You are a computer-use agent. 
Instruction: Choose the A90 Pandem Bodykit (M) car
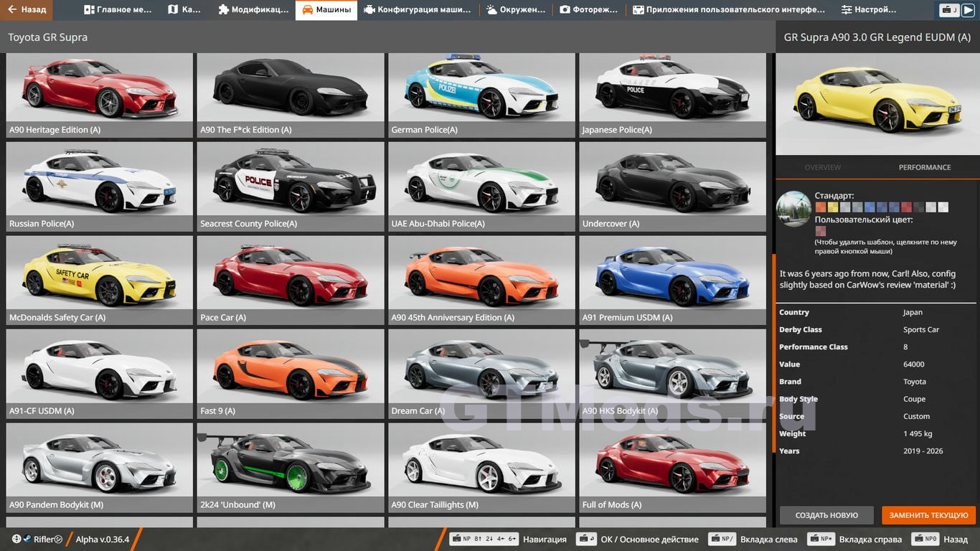click(100, 468)
